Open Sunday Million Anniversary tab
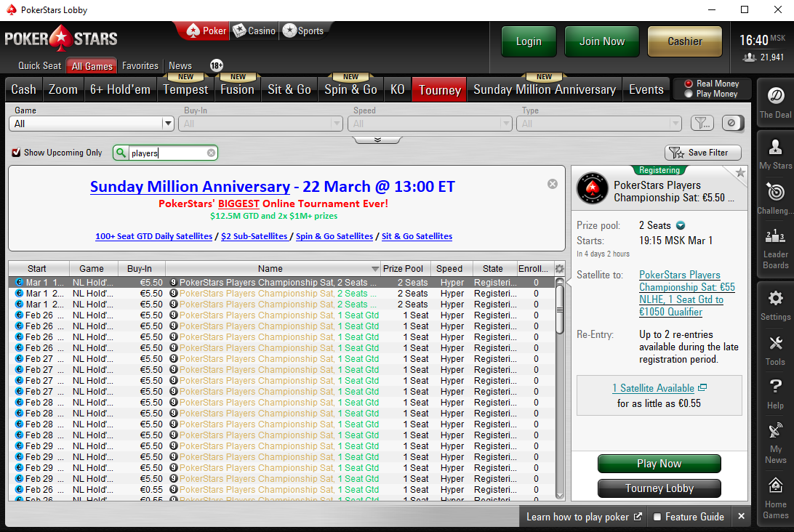 [545, 89]
